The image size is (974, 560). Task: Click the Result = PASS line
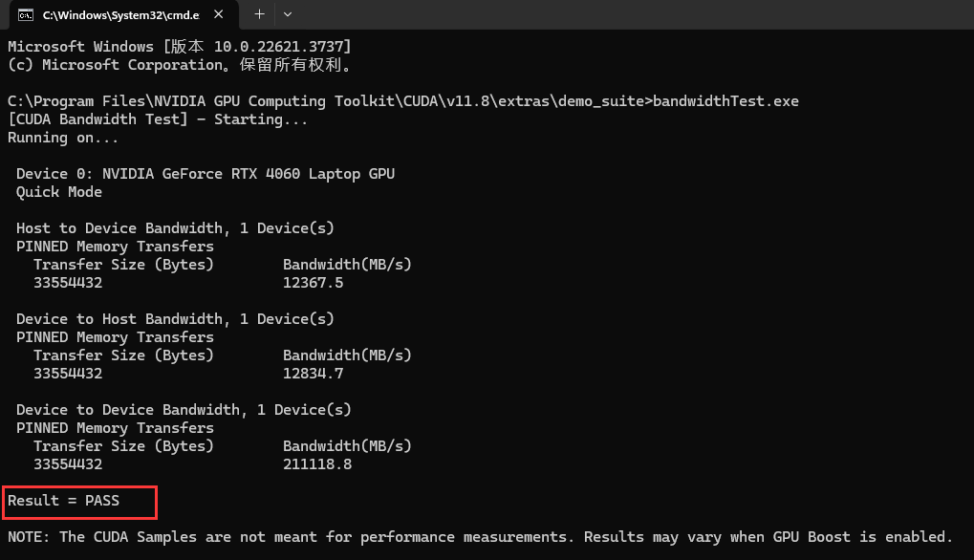[63, 500]
